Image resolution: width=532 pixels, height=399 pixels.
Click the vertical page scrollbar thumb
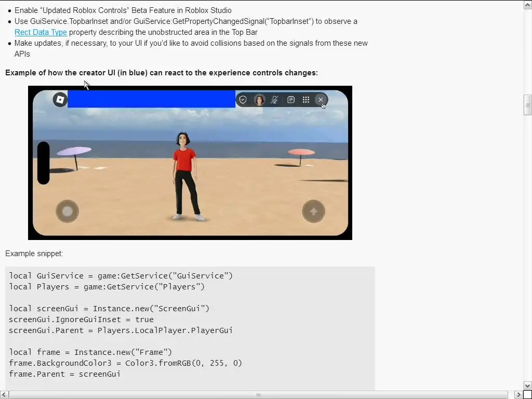(528, 105)
